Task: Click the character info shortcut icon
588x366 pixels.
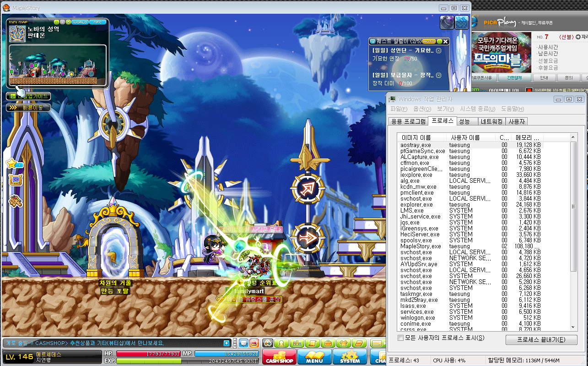Action: 281,343
